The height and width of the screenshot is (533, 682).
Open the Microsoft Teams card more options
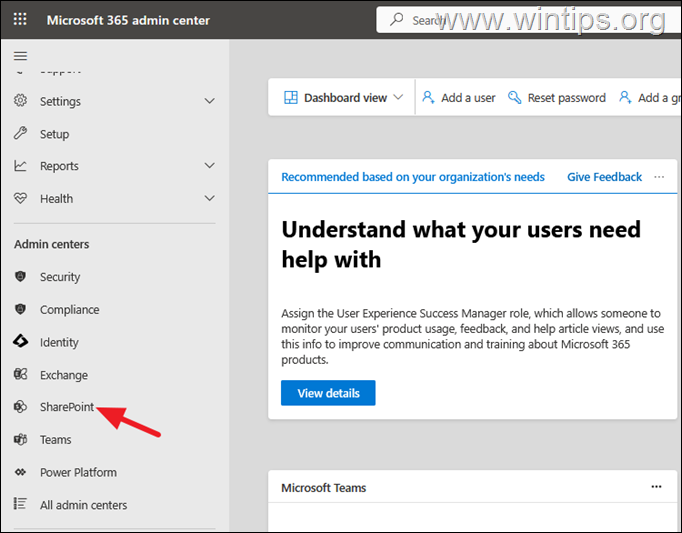click(656, 487)
